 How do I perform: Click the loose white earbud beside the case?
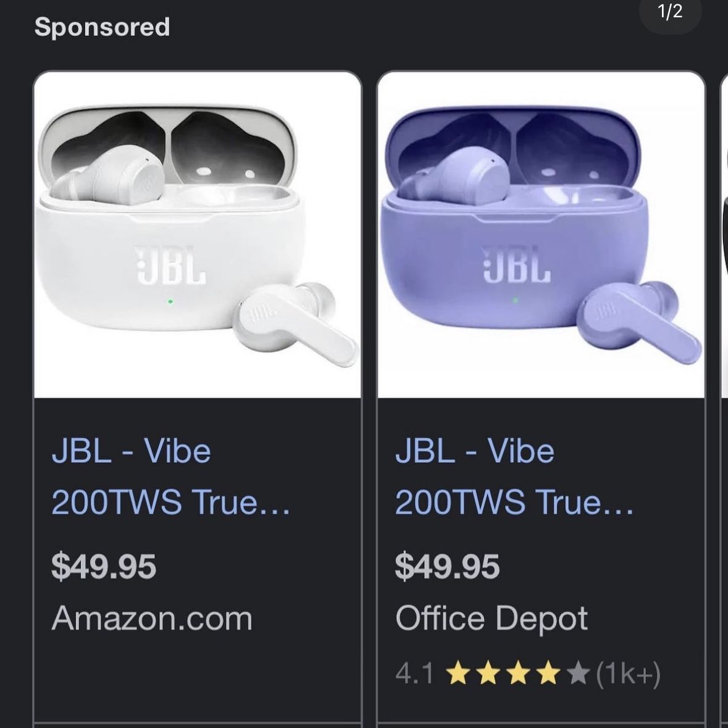[295, 325]
